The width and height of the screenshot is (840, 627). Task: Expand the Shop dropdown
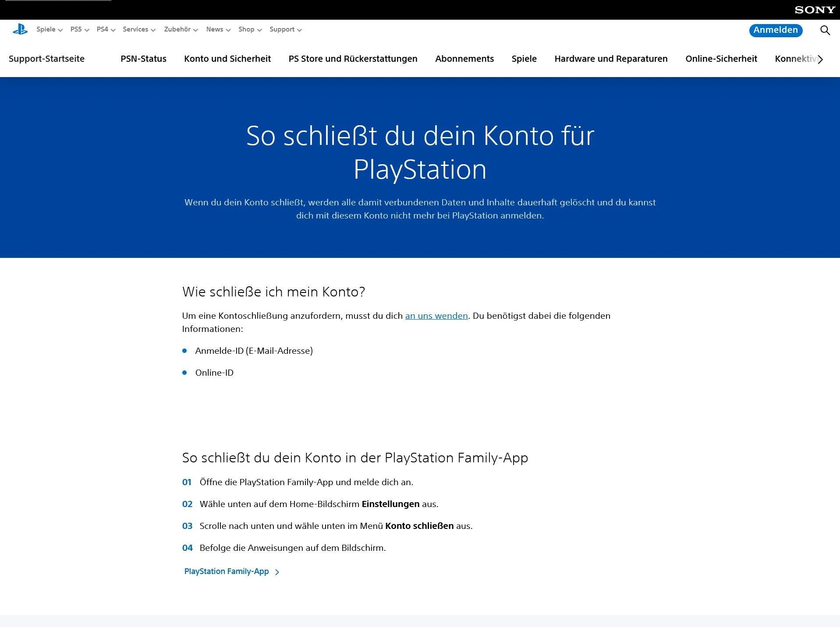250,29
